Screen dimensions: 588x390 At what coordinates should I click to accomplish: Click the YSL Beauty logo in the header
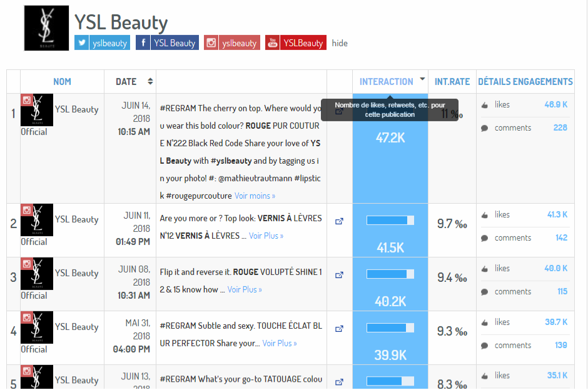pyautogui.click(x=46, y=27)
